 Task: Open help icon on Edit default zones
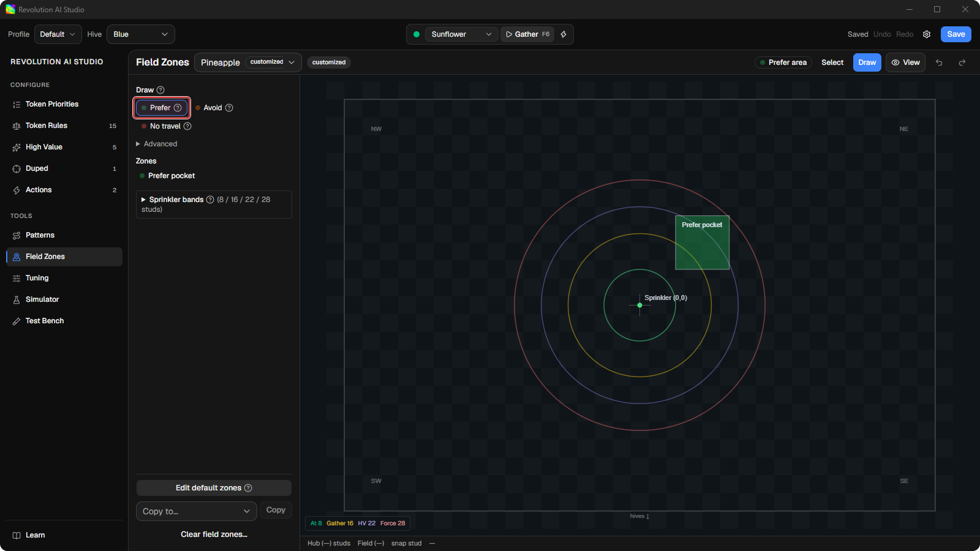248,488
